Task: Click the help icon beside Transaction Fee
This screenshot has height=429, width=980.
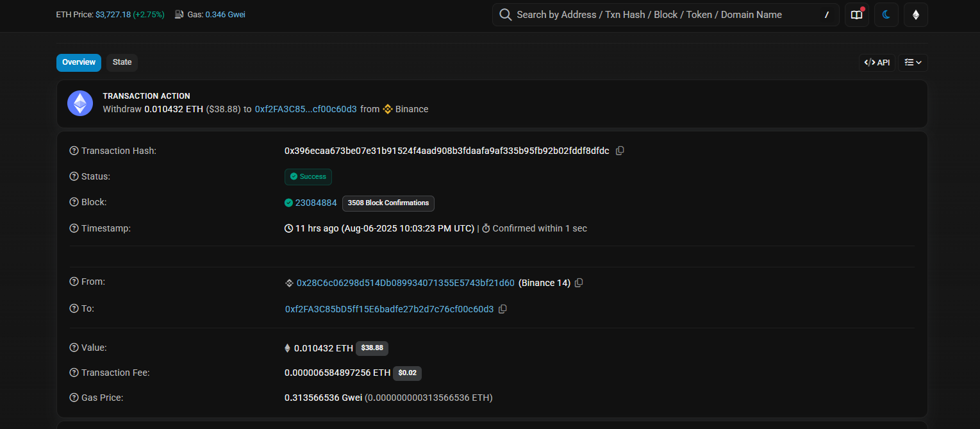Action: pos(74,373)
